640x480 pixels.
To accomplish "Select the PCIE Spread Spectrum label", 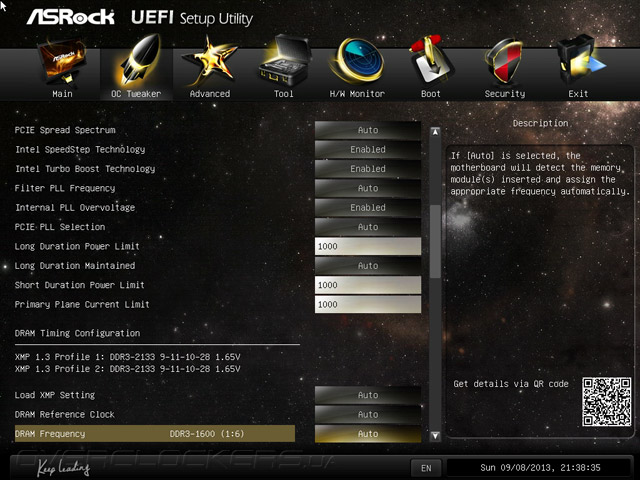I will pos(65,130).
